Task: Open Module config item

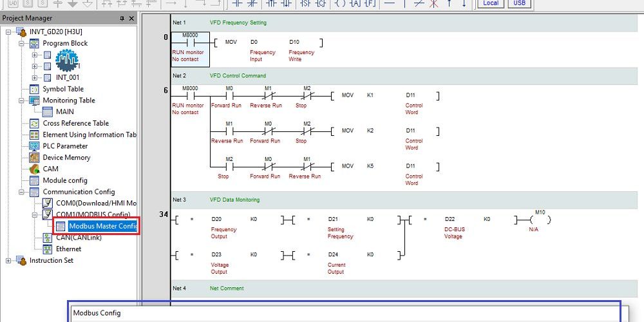Action: tap(65, 180)
